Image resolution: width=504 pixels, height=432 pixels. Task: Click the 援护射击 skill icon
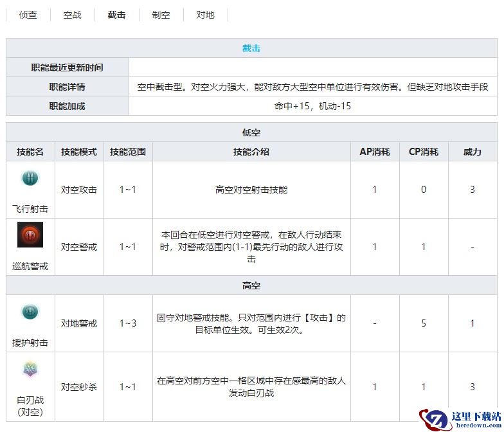coord(30,312)
